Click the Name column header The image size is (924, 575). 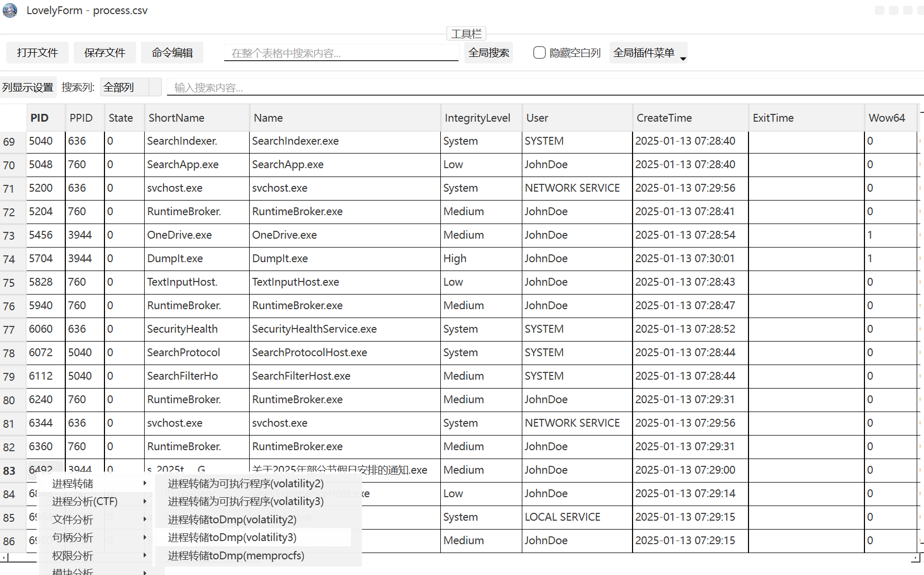point(345,118)
